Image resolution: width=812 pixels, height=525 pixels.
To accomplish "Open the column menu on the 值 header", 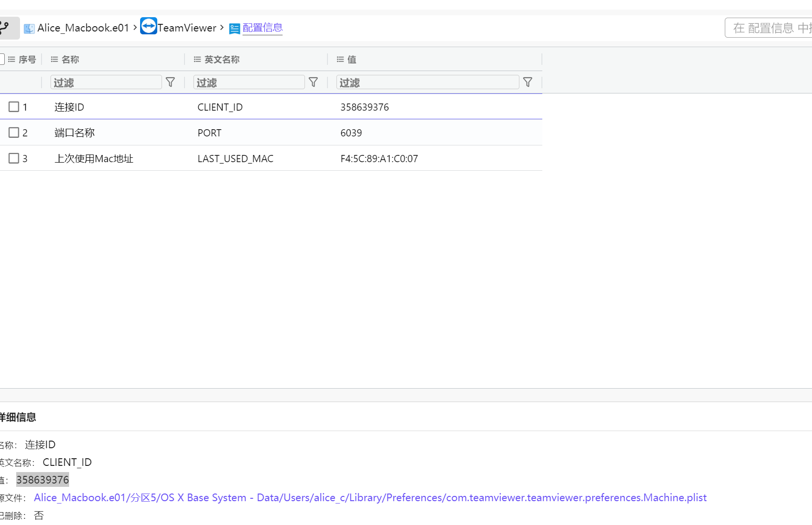I will pos(340,59).
